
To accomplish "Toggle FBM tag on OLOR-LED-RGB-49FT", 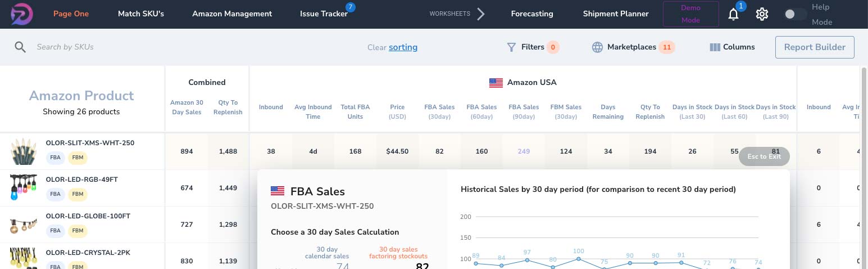I will 78,194.
